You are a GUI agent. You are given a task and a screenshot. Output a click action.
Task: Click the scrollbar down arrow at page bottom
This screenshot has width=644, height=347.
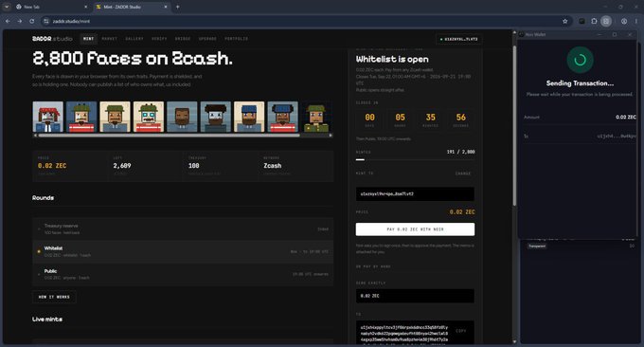[x=514, y=341]
